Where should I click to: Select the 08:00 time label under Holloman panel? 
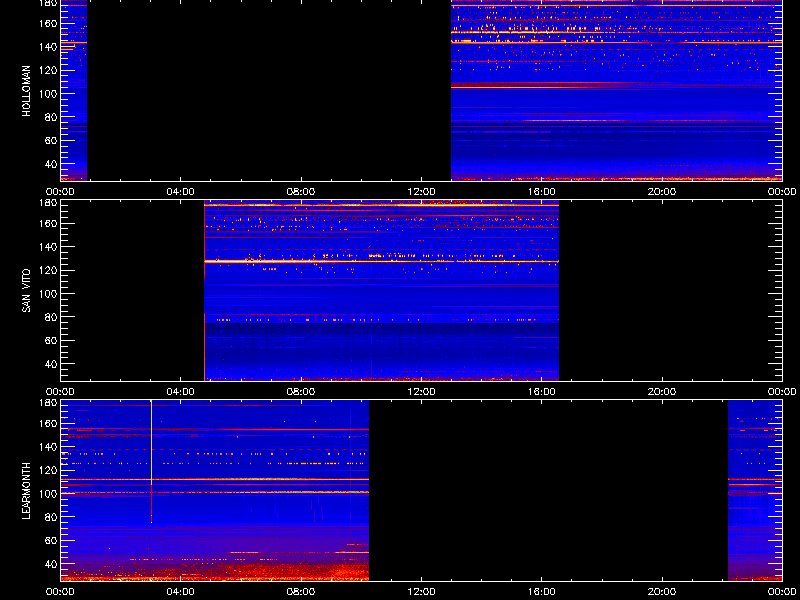point(301,192)
